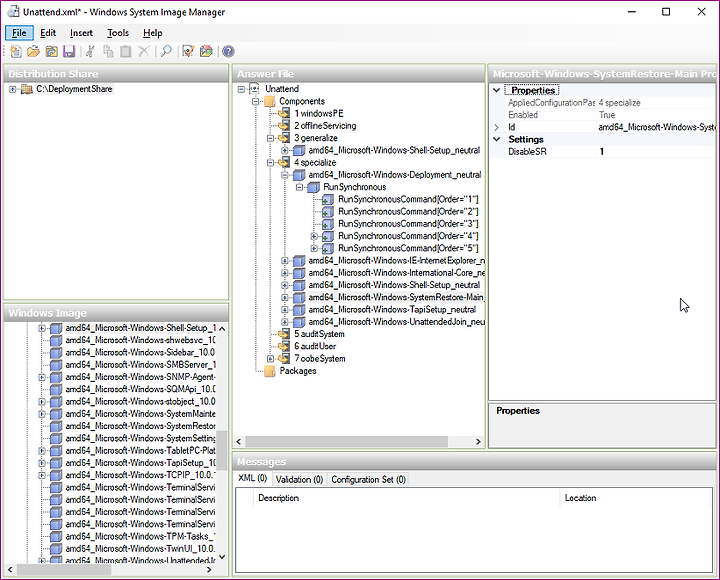Image resolution: width=720 pixels, height=580 pixels.
Task: Expand the C:\DeploymentShare node
Action: pyautogui.click(x=12, y=90)
